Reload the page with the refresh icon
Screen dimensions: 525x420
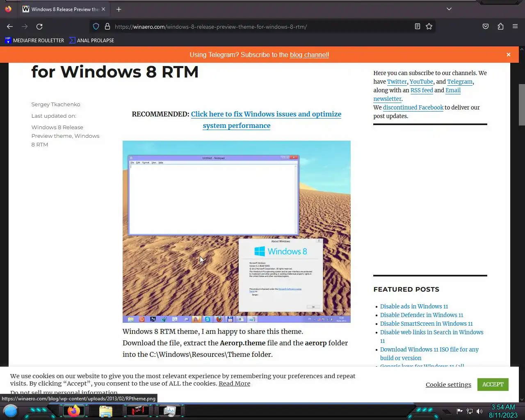39,27
